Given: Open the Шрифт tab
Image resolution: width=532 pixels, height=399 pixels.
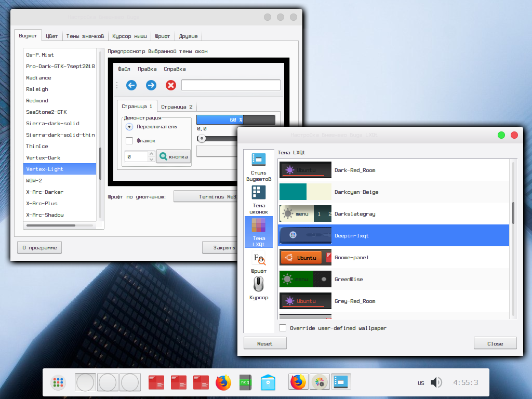Looking at the screenshot, I should (162, 36).
